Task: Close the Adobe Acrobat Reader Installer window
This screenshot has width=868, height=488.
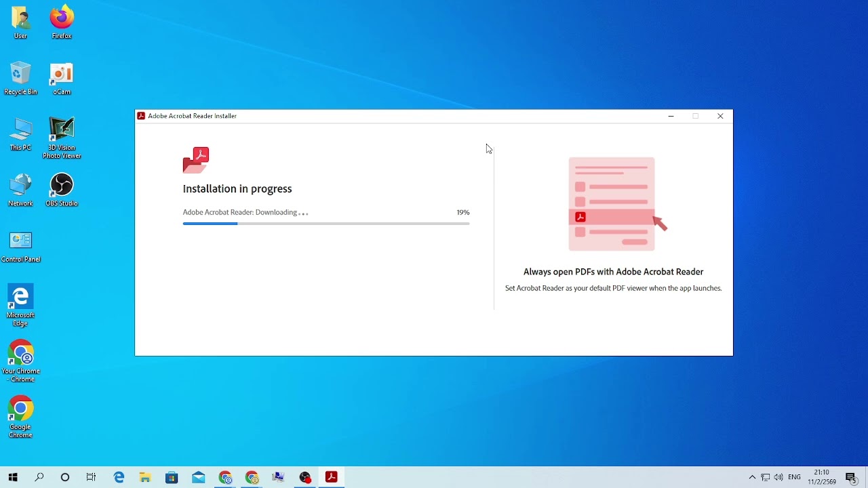Action: (720, 116)
